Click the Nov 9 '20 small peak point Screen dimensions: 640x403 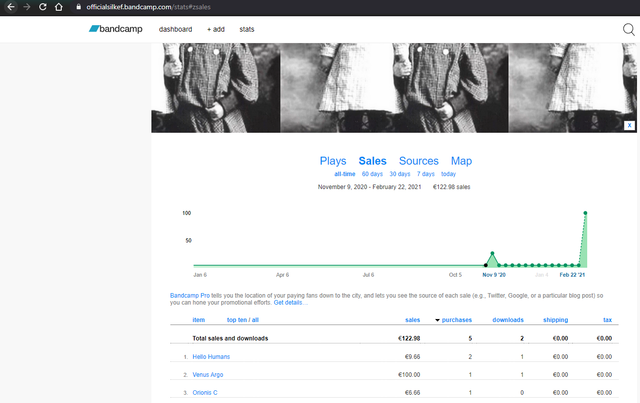point(492,253)
